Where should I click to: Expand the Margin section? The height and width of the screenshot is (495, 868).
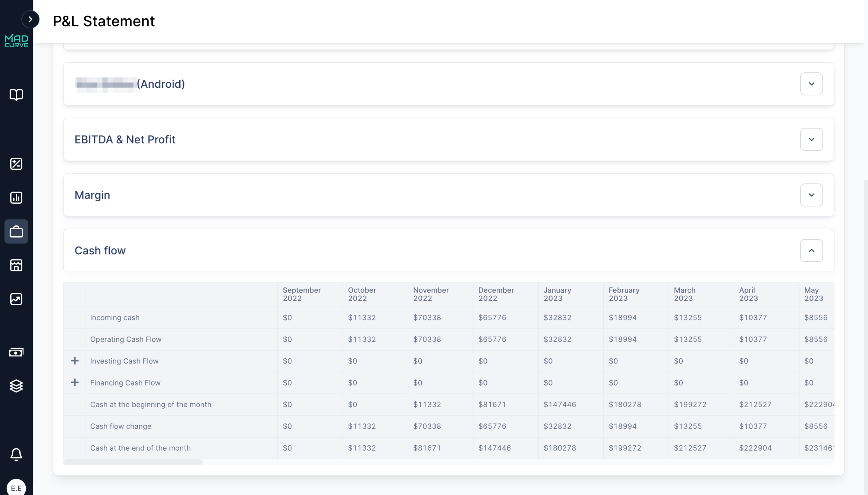tap(811, 195)
